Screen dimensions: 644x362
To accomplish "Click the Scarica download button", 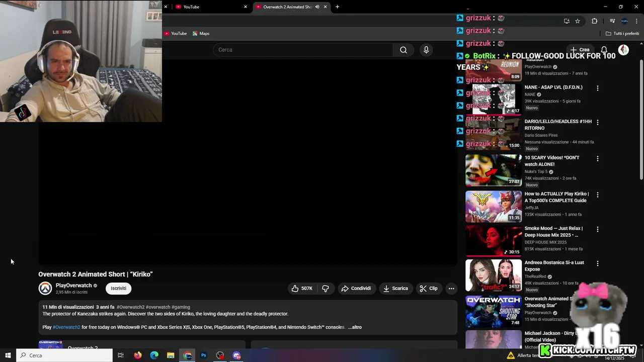I will point(395,289).
